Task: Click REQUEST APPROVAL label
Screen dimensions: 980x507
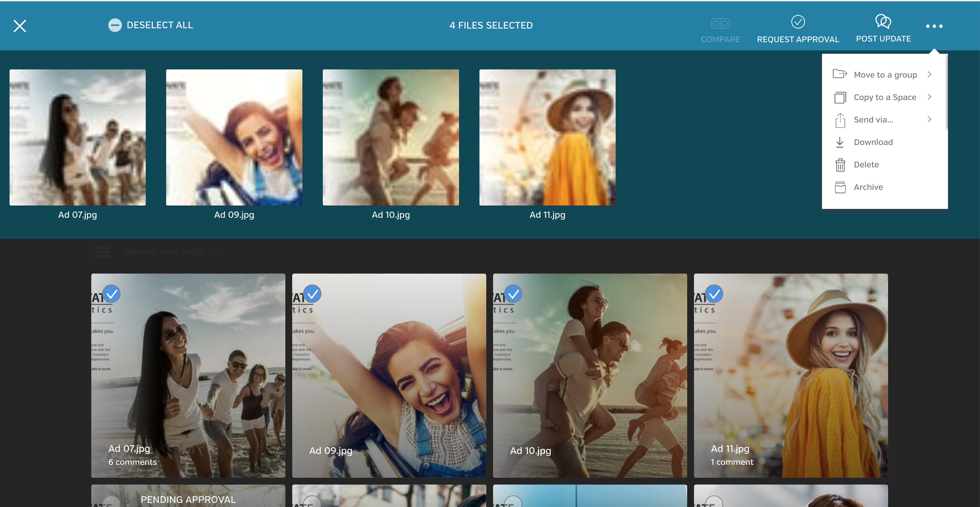Action: pyautogui.click(x=798, y=39)
